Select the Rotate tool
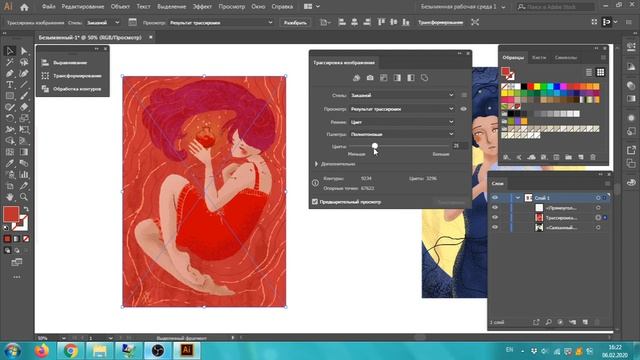 [x=10, y=118]
